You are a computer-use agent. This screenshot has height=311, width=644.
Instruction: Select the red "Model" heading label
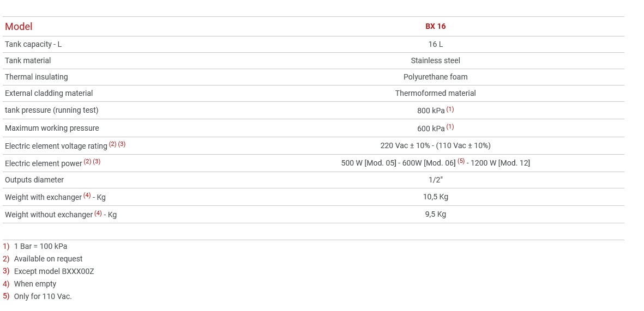(19, 27)
